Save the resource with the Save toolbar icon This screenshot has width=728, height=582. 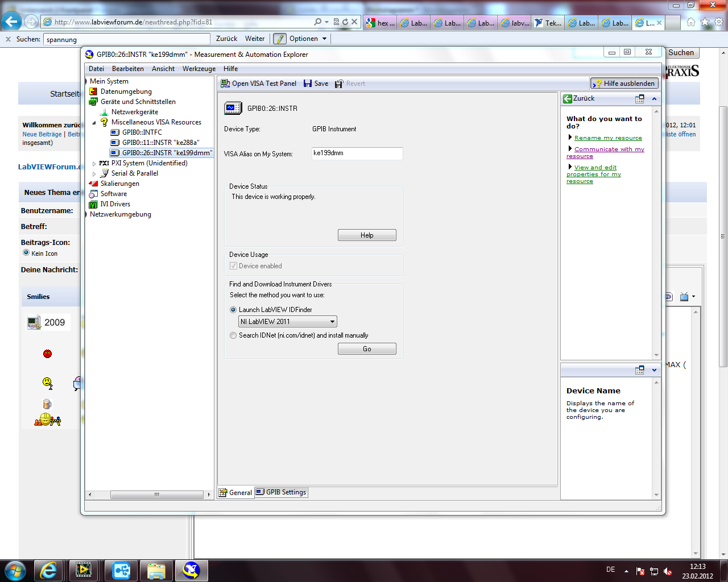316,84
